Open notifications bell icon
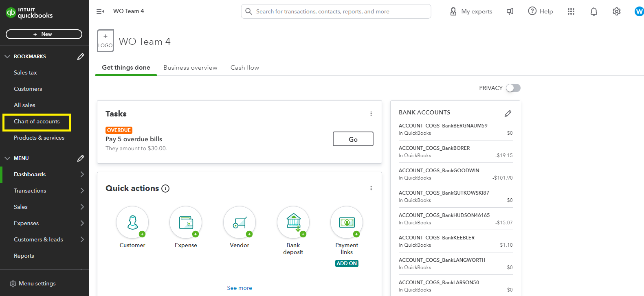 (x=594, y=11)
